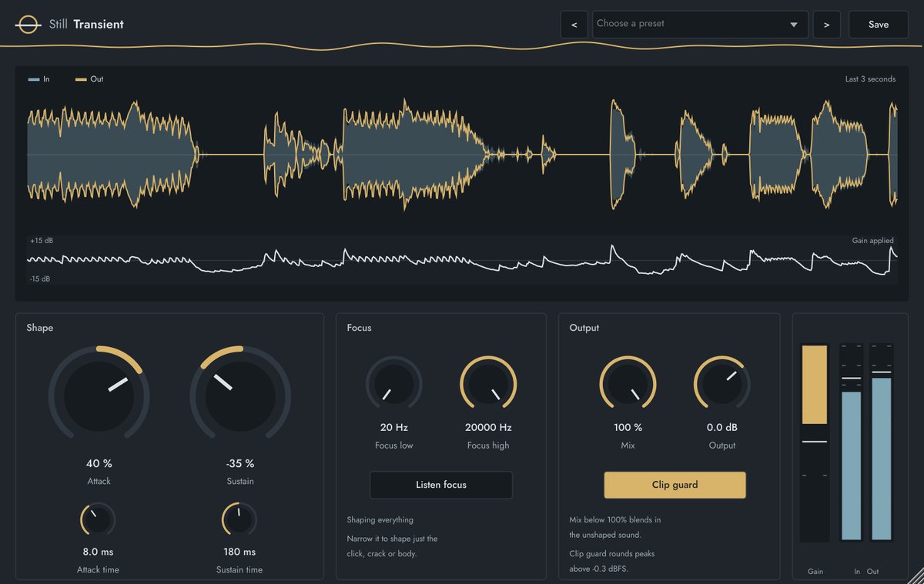
Task: Click the Out waveform legend swatch
Action: [x=81, y=79]
